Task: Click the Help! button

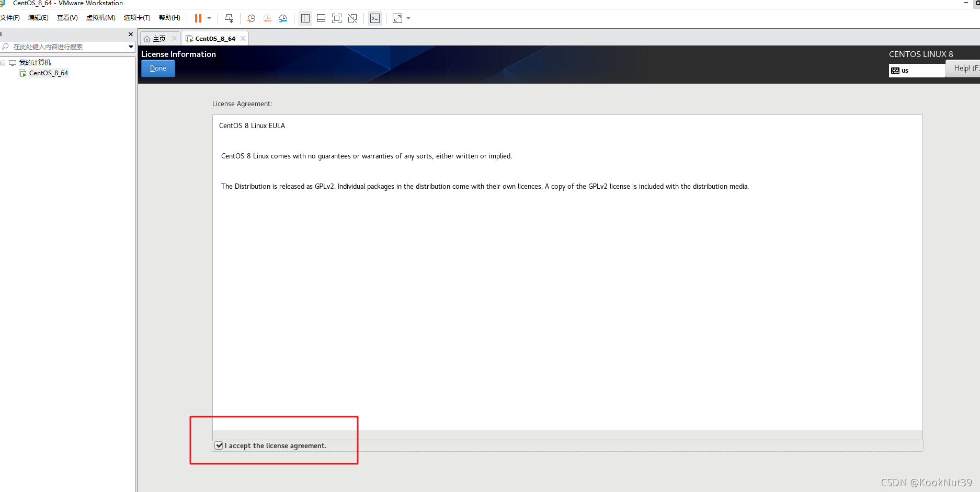Action: (963, 68)
